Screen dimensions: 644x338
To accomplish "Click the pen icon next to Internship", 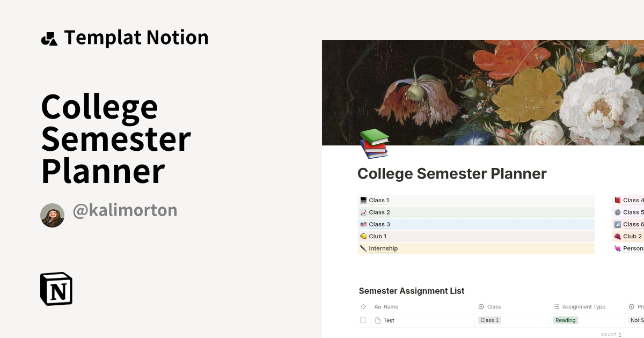I will click(363, 248).
